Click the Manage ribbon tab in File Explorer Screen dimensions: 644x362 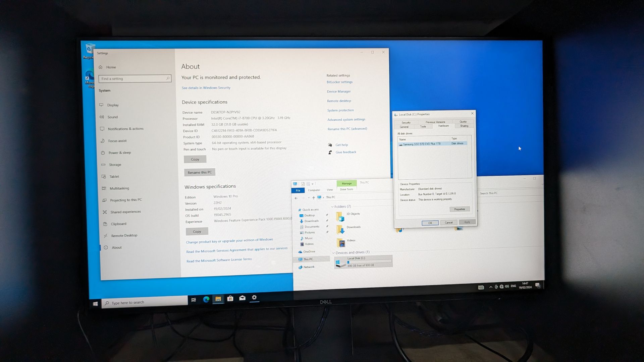click(x=346, y=183)
